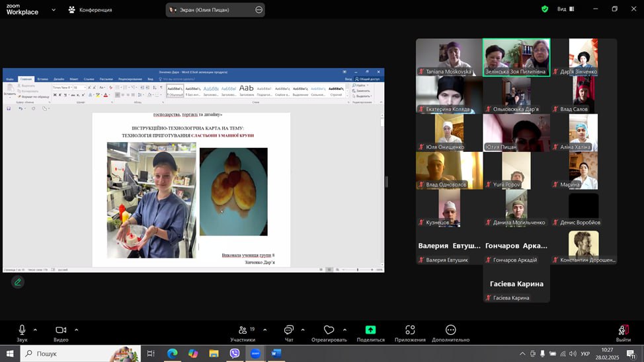
Task: Click the green Share screen button
Action: pyautogui.click(x=370, y=332)
